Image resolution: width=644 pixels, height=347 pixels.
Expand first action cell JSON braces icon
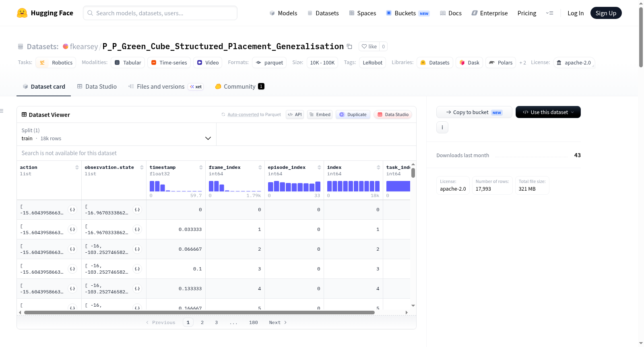[72, 210]
